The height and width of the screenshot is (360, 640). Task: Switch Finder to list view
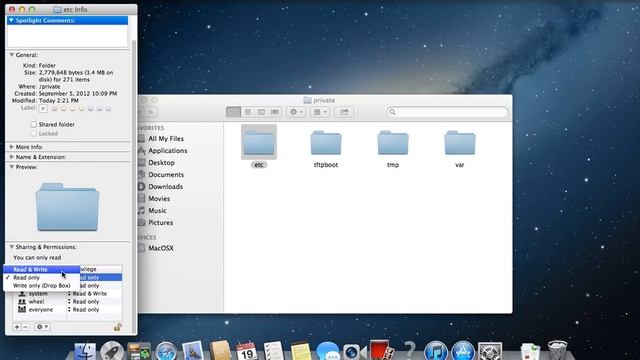[247, 112]
